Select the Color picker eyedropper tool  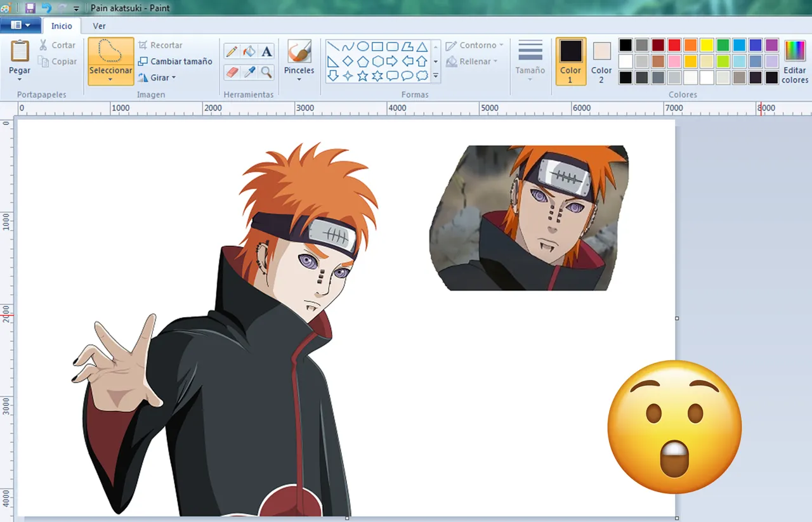tap(249, 72)
